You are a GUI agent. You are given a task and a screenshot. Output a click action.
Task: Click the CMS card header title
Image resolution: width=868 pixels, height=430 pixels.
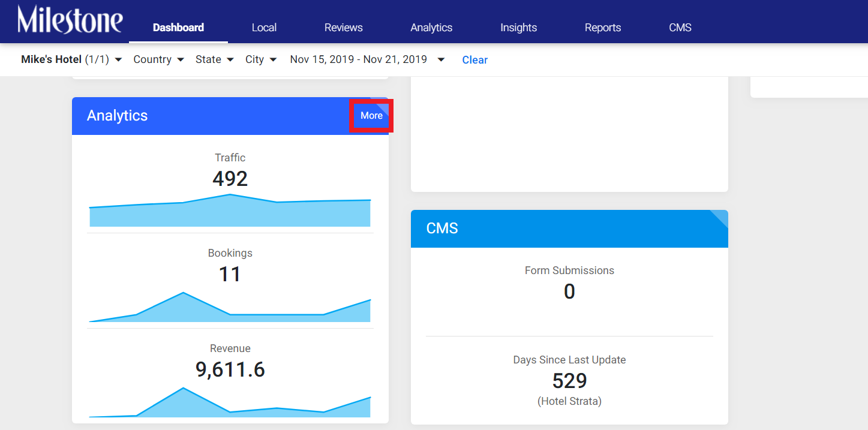point(442,228)
